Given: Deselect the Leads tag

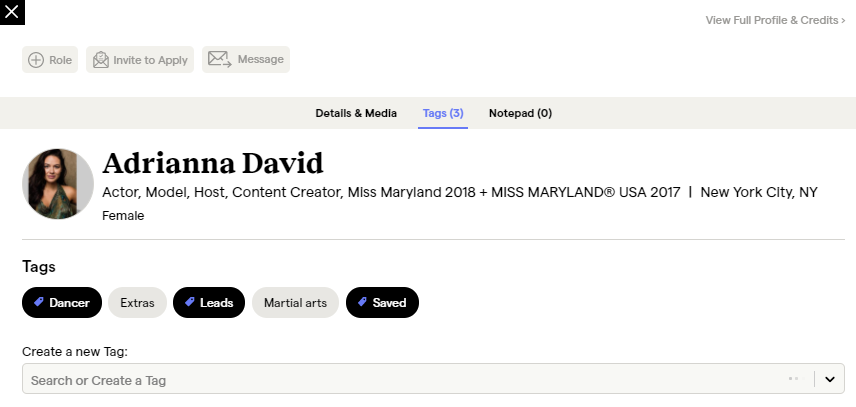Looking at the screenshot, I should coord(209,303).
